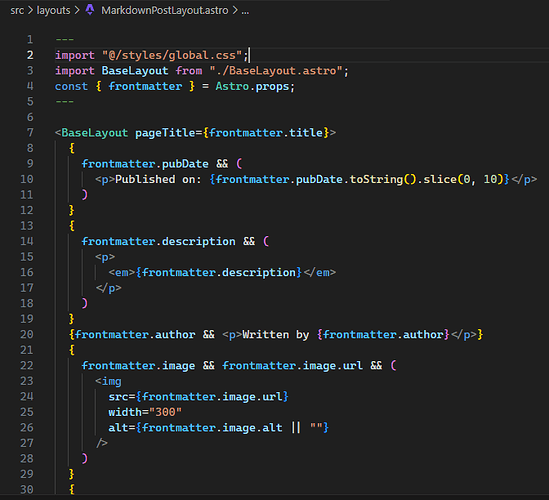Click line number 7 in the gutter
Screen dimensions: 549x500
click(x=30, y=132)
